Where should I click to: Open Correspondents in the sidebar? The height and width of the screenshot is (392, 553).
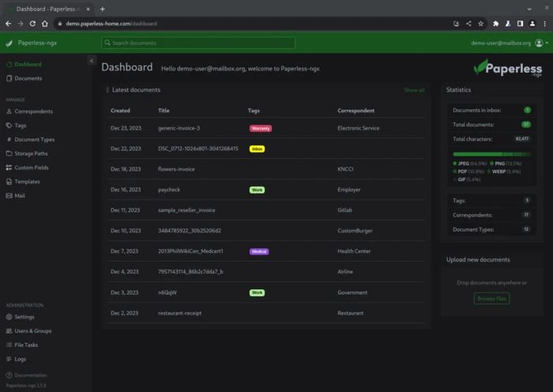pyautogui.click(x=30, y=111)
